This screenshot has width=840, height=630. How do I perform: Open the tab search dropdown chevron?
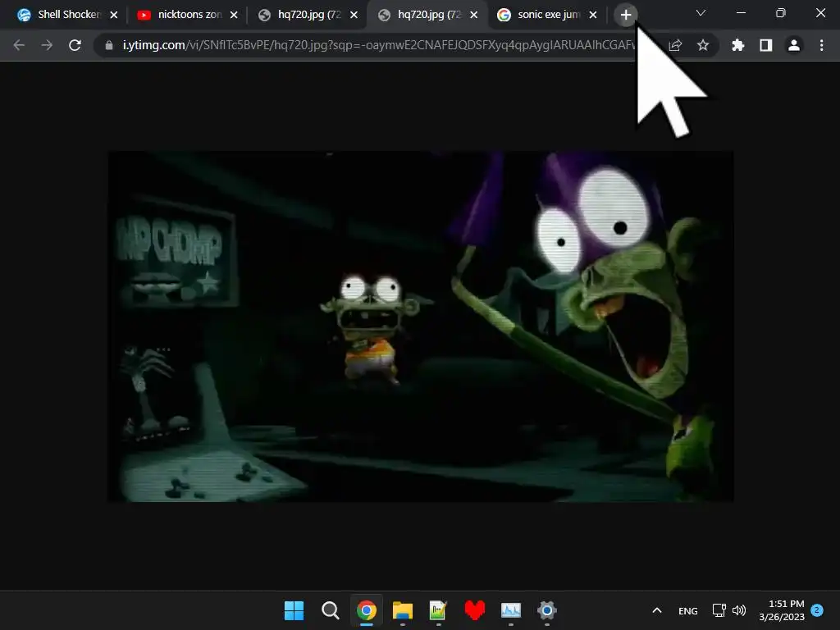[701, 13]
